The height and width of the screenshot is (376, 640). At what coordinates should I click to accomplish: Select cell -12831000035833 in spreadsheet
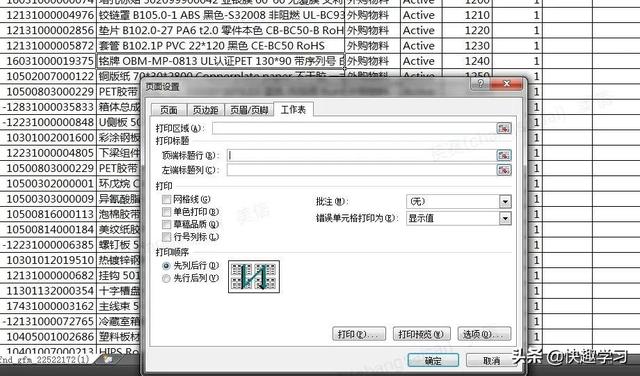pos(48,107)
